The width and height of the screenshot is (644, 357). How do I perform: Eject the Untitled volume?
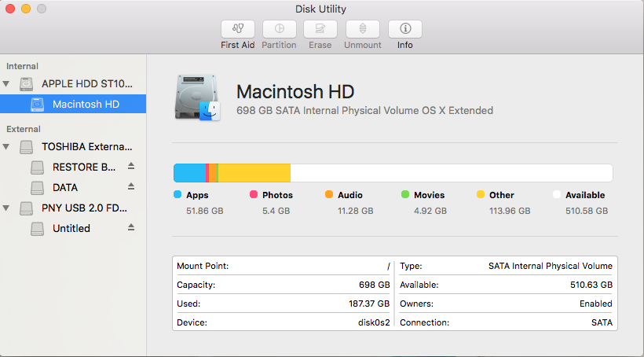(x=131, y=227)
